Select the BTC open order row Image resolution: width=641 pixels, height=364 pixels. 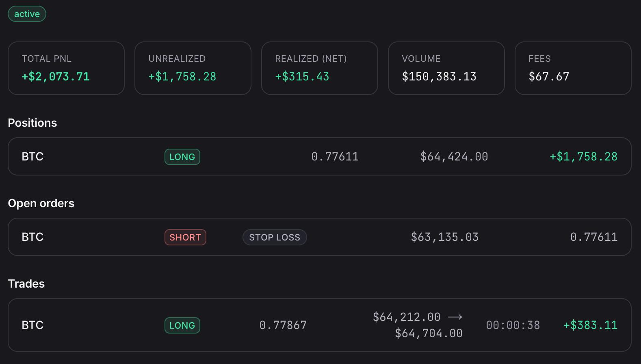tap(320, 237)
